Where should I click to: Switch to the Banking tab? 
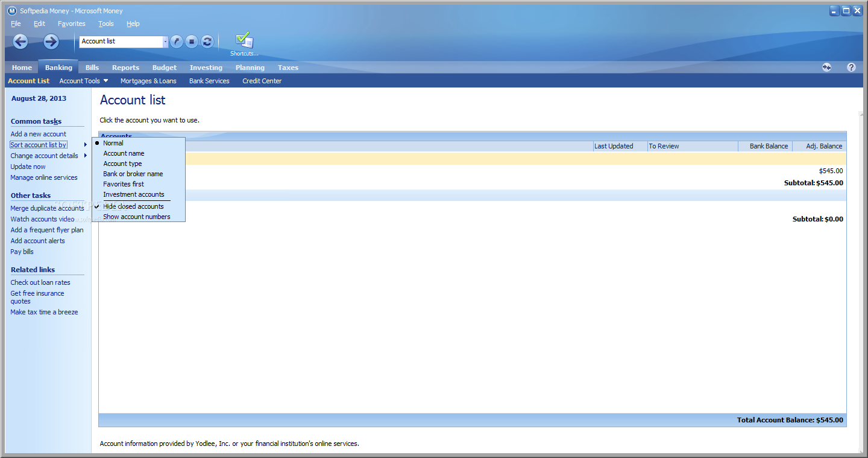pos(58,68)
